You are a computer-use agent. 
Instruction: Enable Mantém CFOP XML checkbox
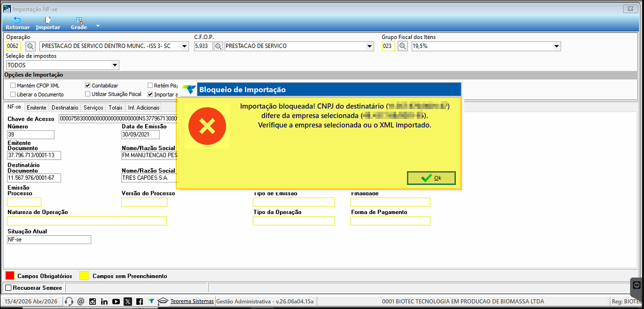coord(13,85)
